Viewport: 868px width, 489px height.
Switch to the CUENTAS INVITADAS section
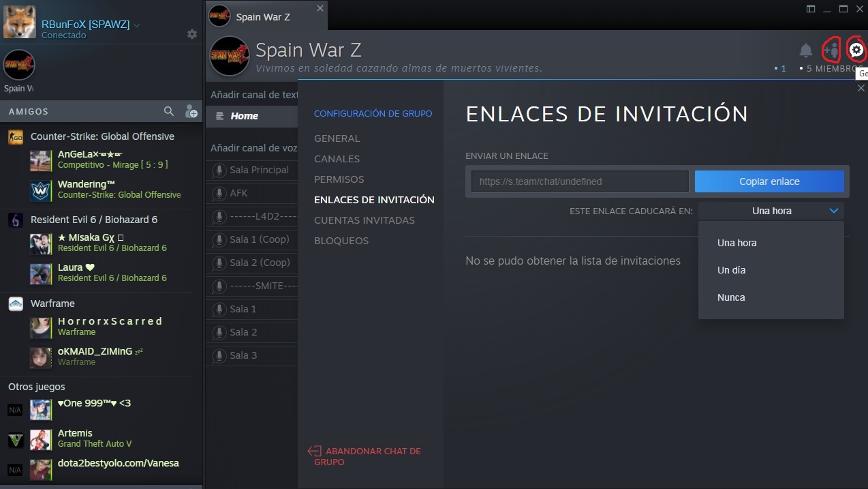365,220
